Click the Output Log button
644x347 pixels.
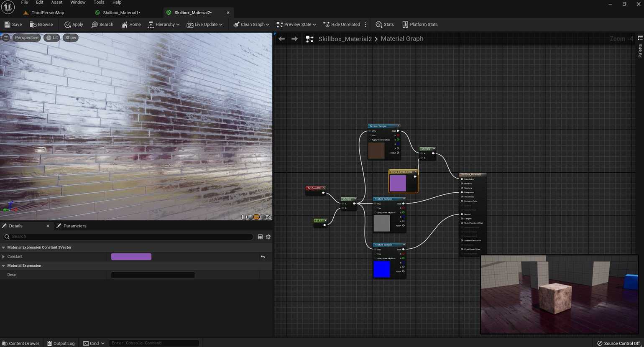click(x=61, y=343)
